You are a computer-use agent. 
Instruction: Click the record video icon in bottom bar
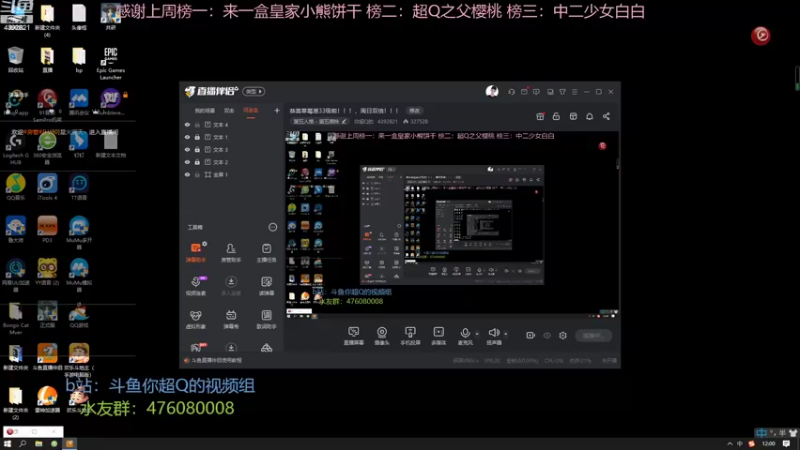[531, 335]
